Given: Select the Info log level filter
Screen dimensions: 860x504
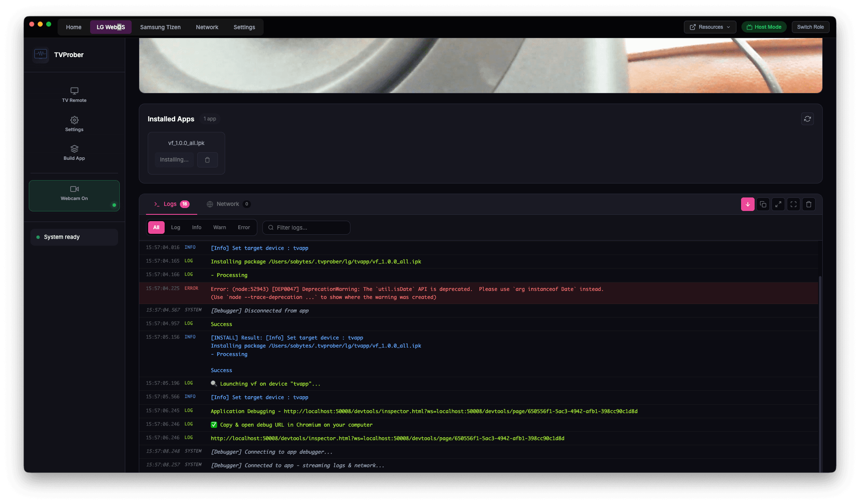Looking at the screenshot, I should (196, 227).
